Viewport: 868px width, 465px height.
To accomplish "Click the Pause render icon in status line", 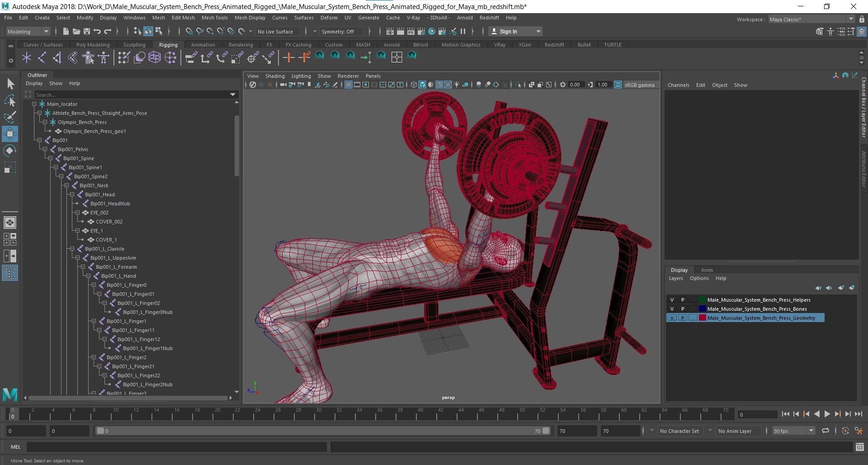I will (x=463, y=31).
